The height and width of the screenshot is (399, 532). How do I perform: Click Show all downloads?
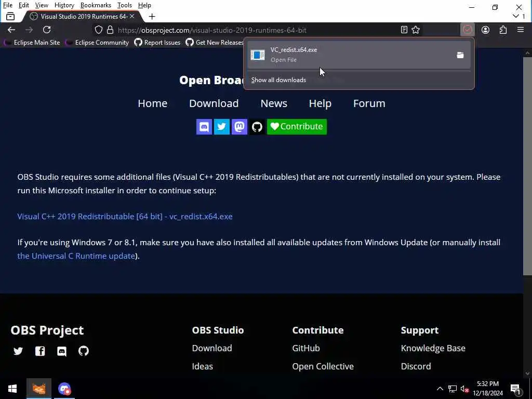[x=278, y=80]
